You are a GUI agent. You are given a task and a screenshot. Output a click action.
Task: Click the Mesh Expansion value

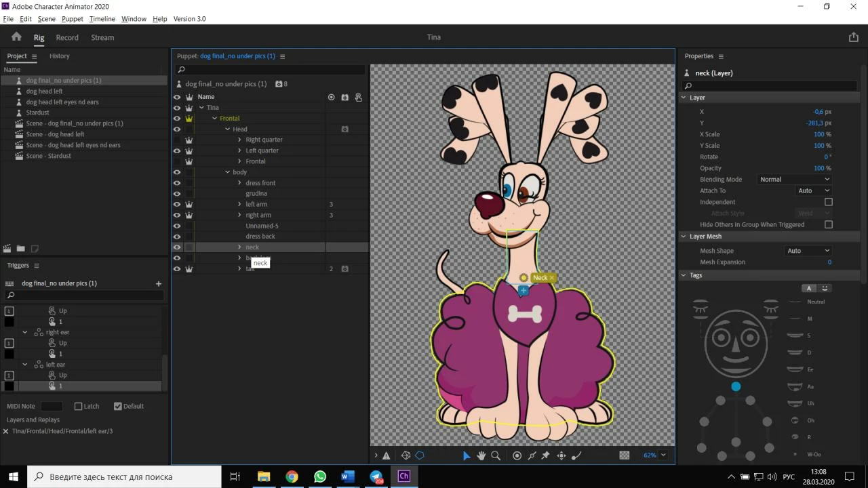[829, 262]
